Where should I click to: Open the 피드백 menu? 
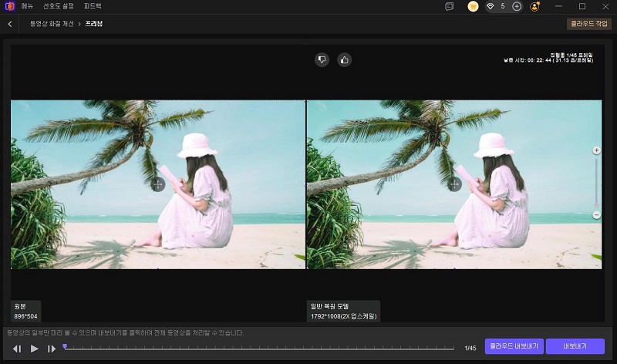tap(93, 6)
